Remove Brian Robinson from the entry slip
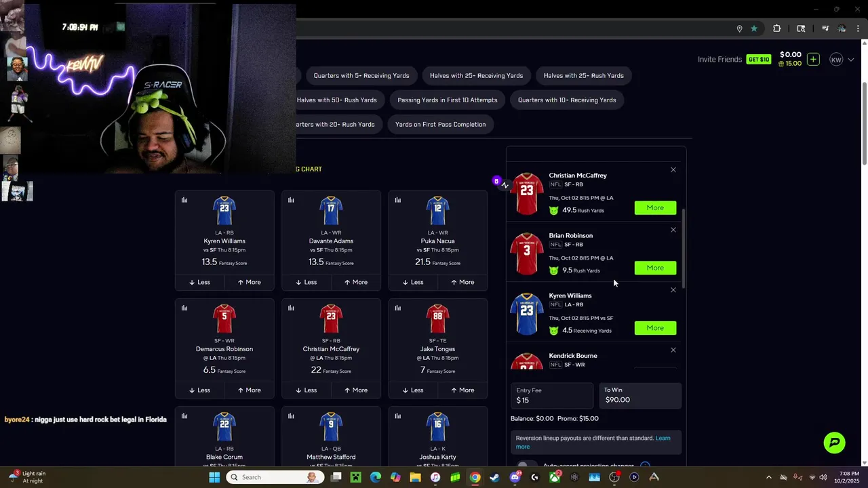This screenshot has height=488, width=868. (x=673, y=230)
